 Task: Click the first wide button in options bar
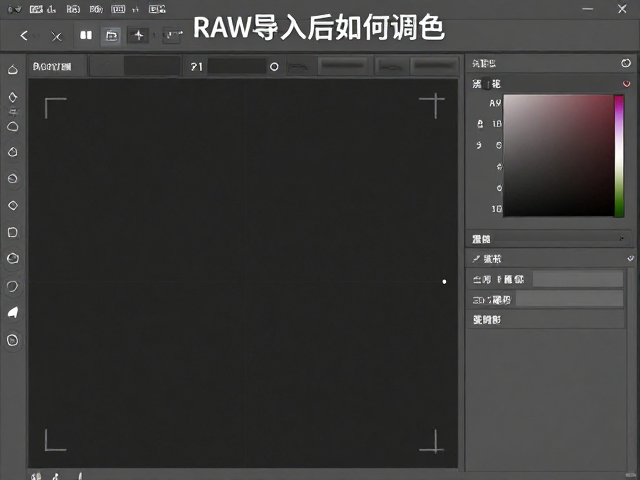coord(343,66)
